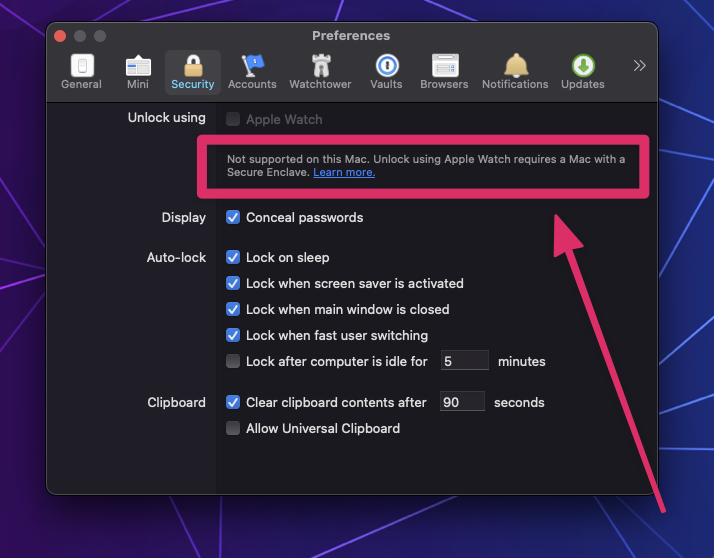Switch to the Mini preferences icon
The height and width of the screenshot is (558, 714).
(138, 72)
